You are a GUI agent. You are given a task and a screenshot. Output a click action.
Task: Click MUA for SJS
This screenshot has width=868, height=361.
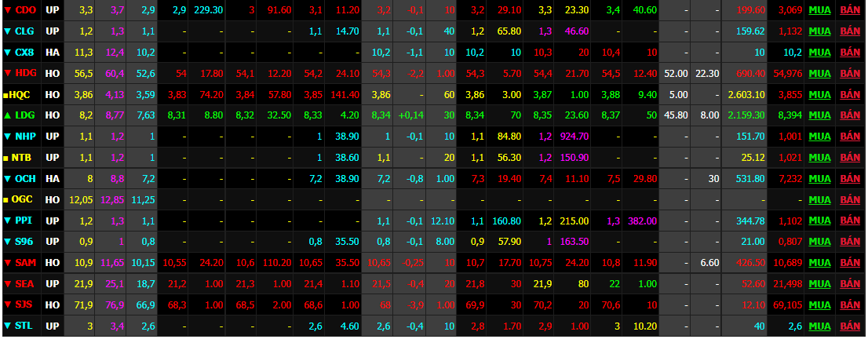[x=819, y=304]
